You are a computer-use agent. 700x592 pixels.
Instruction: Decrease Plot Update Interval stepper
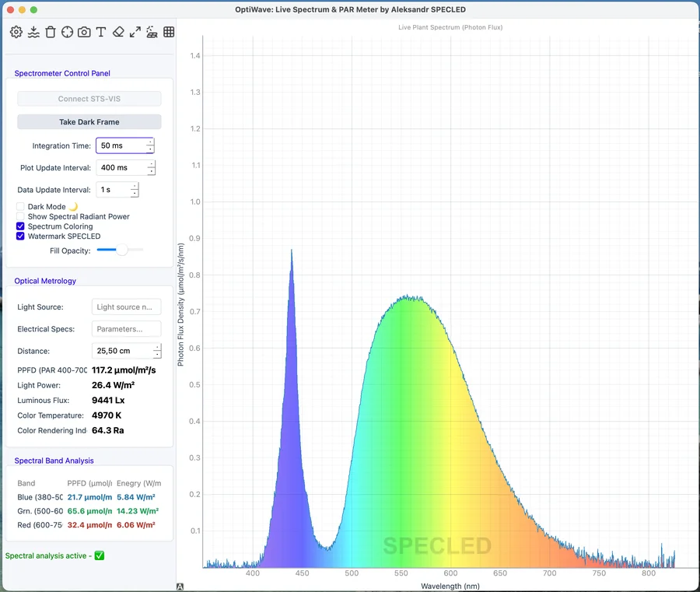point(152,171)
